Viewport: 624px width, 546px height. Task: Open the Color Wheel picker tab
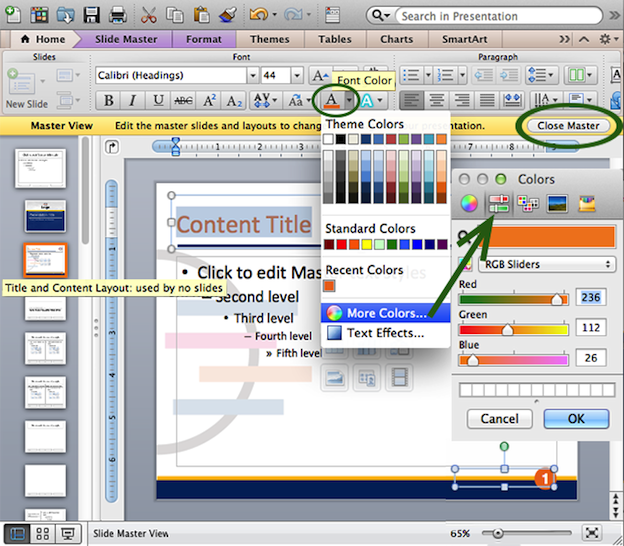tap(467, 205)
